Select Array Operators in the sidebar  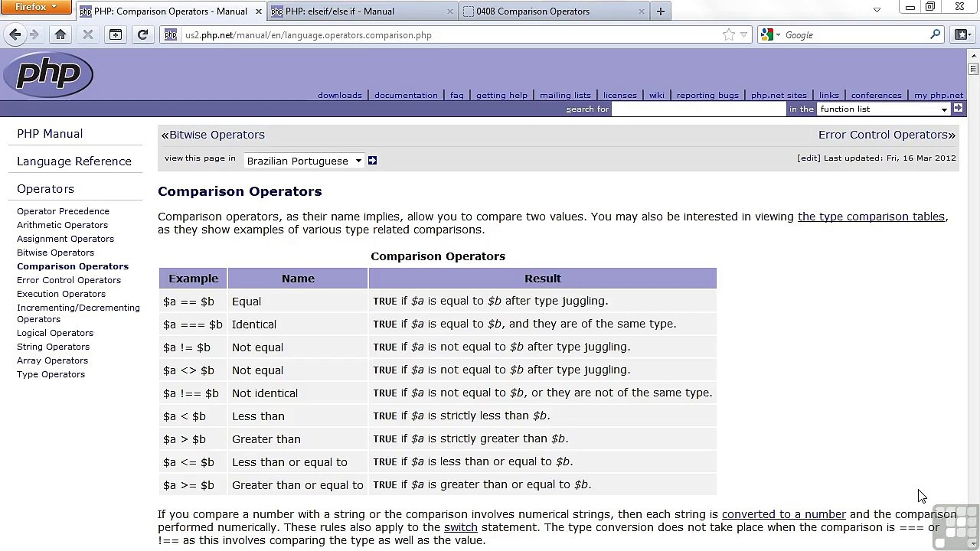point(52,360)
